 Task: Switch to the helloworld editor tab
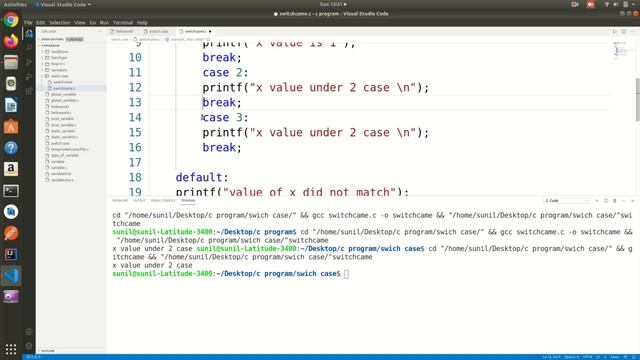pos(124,31)
